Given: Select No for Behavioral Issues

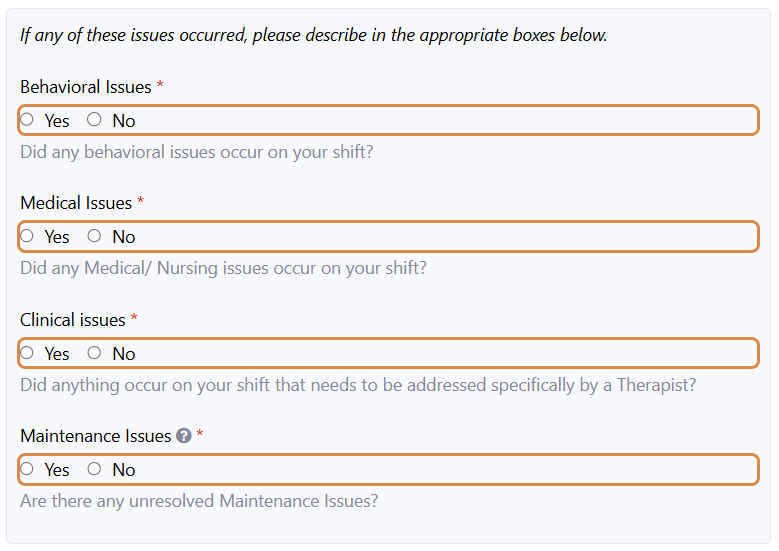Looking at the screenshot, I should click(95, 120).
